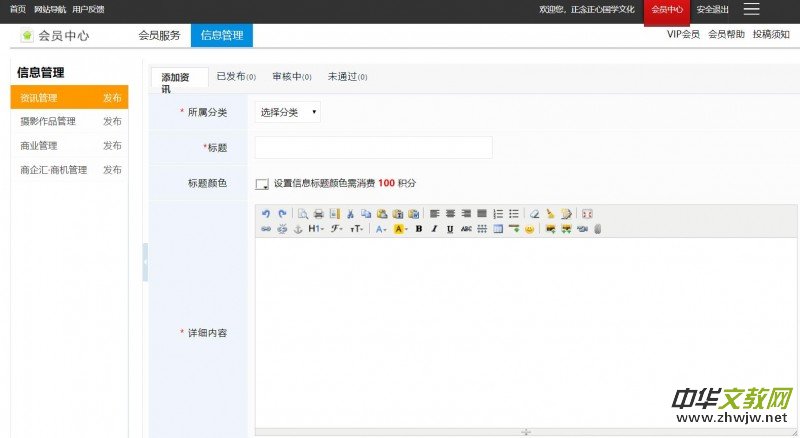Open the hamburger menu in top bar
Screen dimensions: 800x438
tap(751, 9)
